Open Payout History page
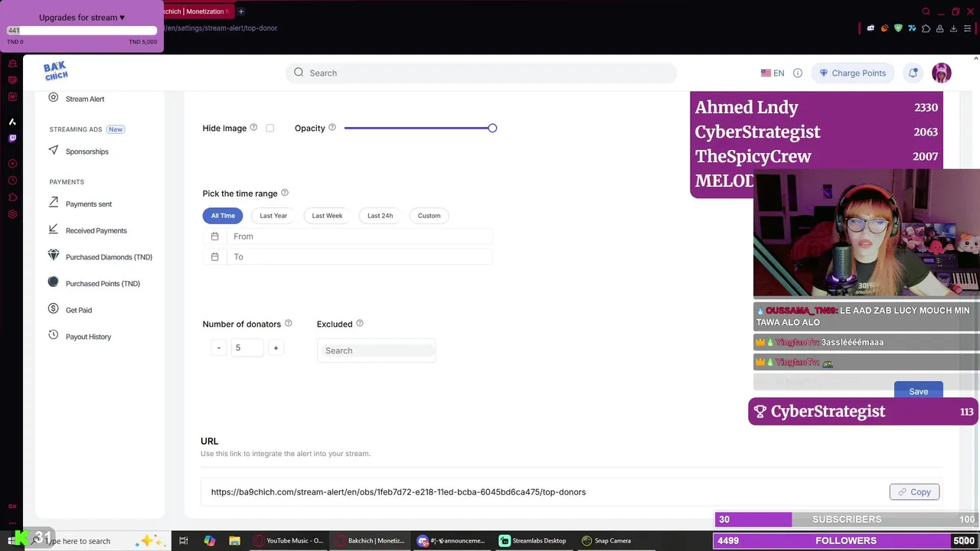The height and width of the screenshot is (551, 980). pyautogui.click(x=88, y=337)
